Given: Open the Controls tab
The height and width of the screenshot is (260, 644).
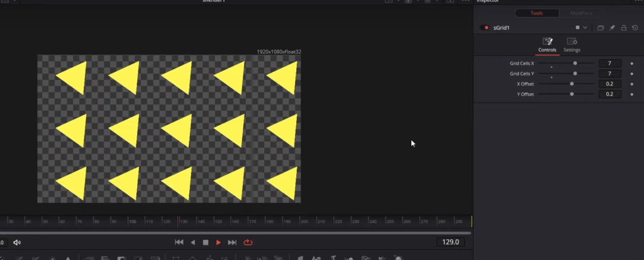Looking at the screenshot, I should [547, 45].
